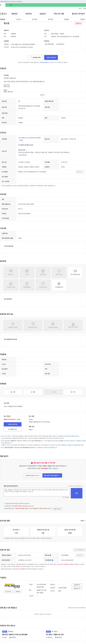
Task: Jump to the 우대사항 tab
Action: (x=34, y=19)
